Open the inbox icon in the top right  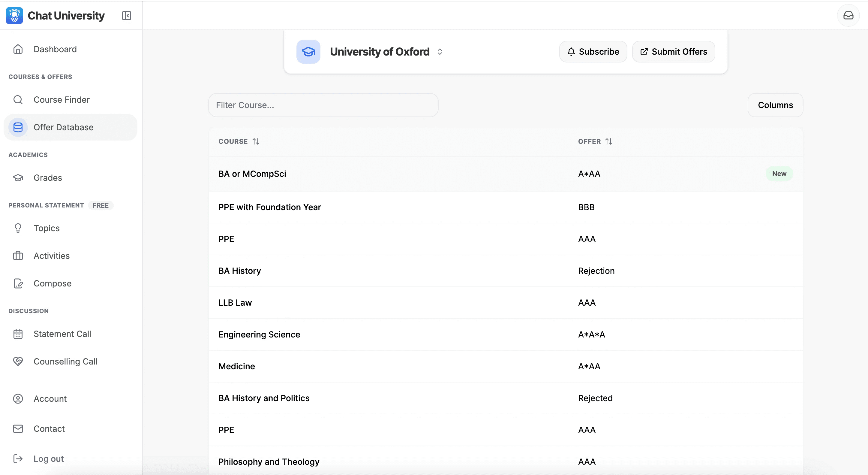[x=848, y=16]
